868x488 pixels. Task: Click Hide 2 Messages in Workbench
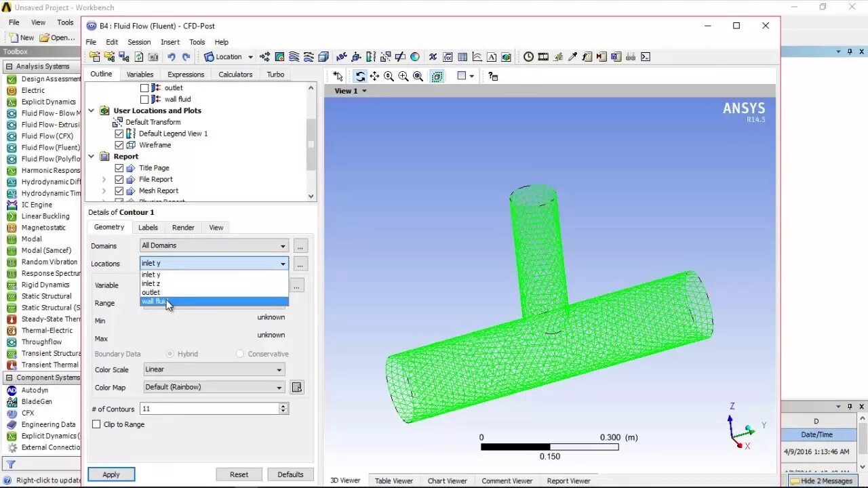[x=821, y=481]
